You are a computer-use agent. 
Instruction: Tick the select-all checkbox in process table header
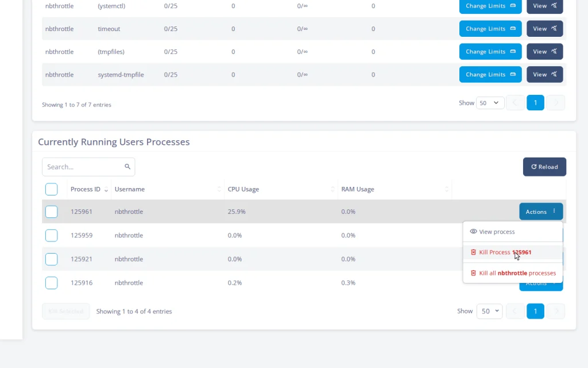pyautogui.click(x=51, y=189)
